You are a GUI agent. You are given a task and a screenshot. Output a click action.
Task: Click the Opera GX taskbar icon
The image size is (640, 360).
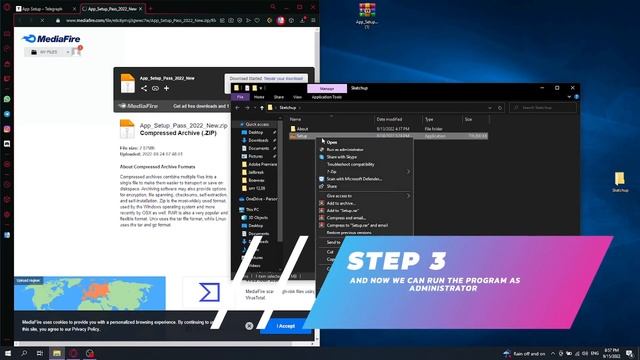73,353
